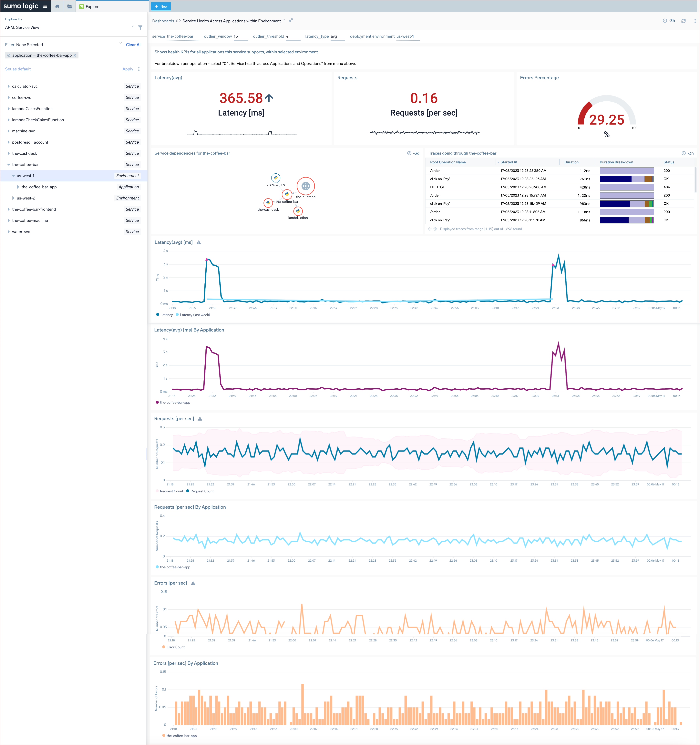
Task: Remove the application = the-coffee-bar-app filter chip
Action: coord(75,56)
